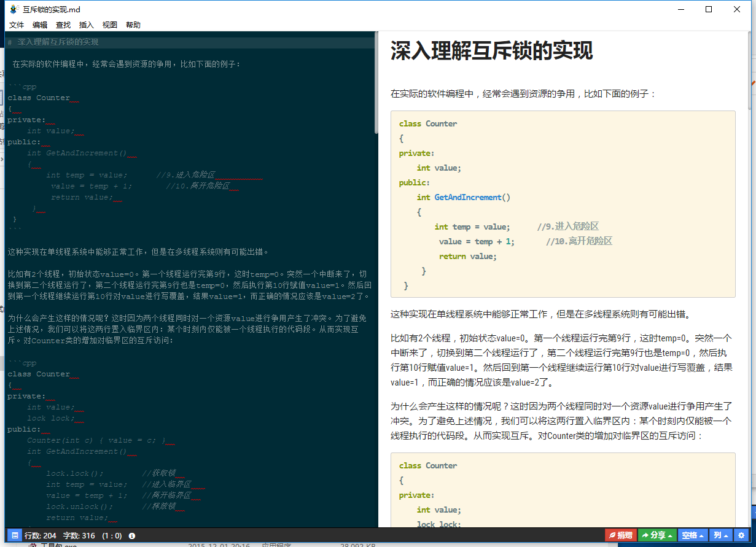Click the blue document icon in status bar
This screenshot has width=756, height=547.
click(15, 535)
